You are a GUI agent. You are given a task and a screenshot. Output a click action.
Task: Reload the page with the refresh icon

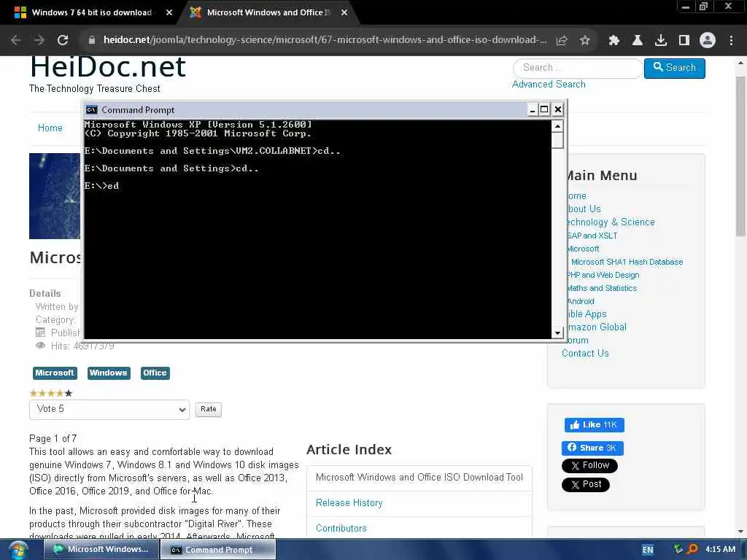click(63, 41)
